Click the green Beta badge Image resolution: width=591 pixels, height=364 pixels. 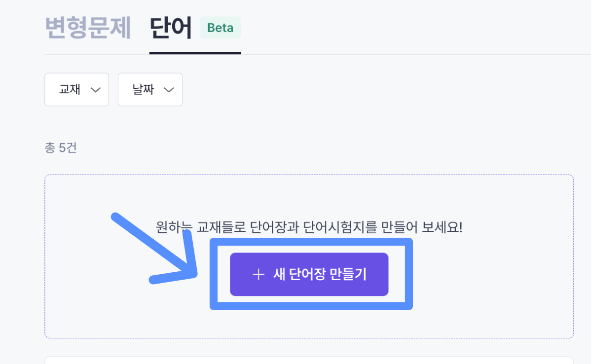coord(221,28)
